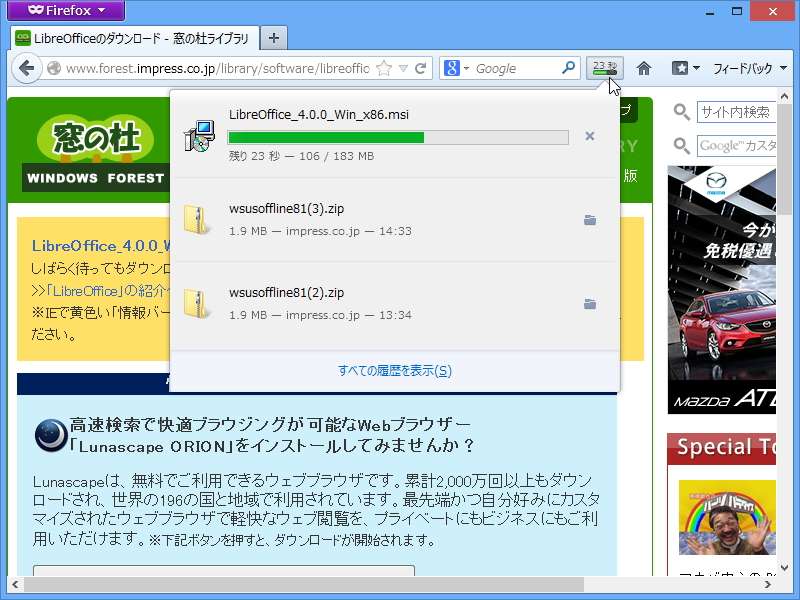Open the Bookmarks menu star icon
Image resolution: width=800 pixels, height=600 pixels.
[x=678, y=68]
